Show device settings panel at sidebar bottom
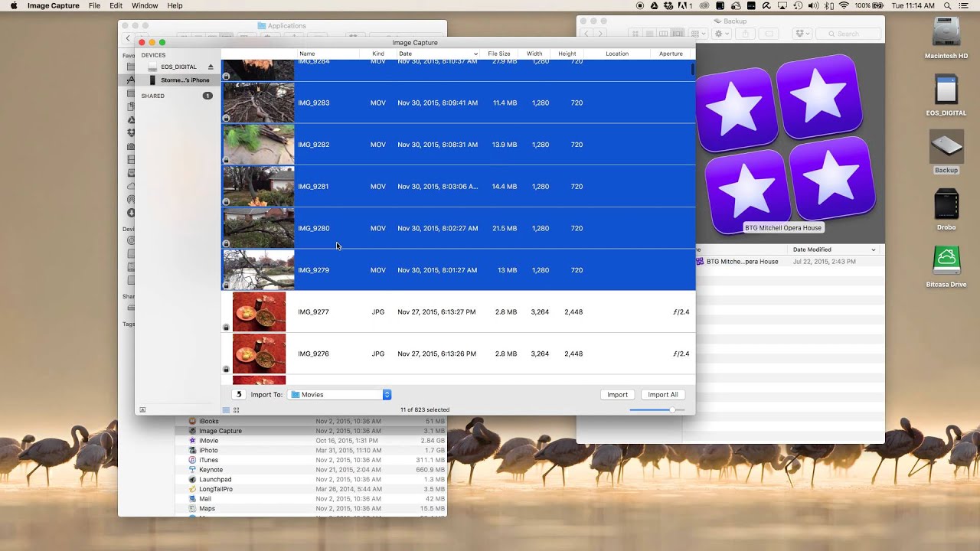 pos(142,410)
